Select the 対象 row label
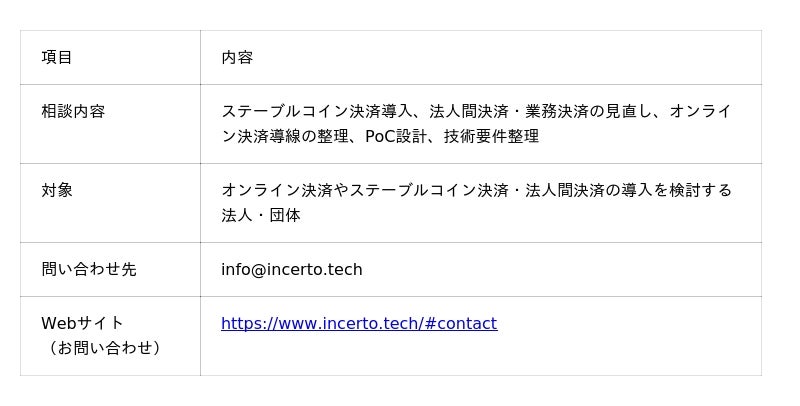The width and height of the screenshot is (800, 406). pos(57,191)
